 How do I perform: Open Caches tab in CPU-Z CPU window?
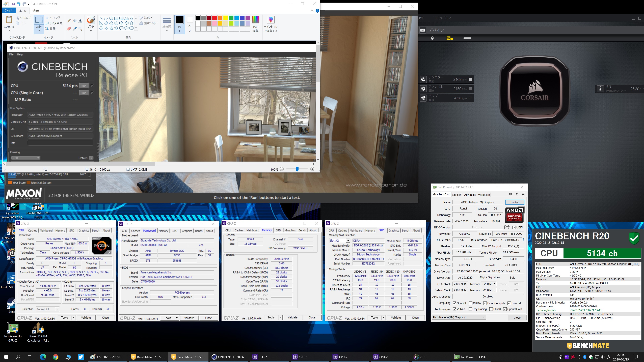[33, 230]
